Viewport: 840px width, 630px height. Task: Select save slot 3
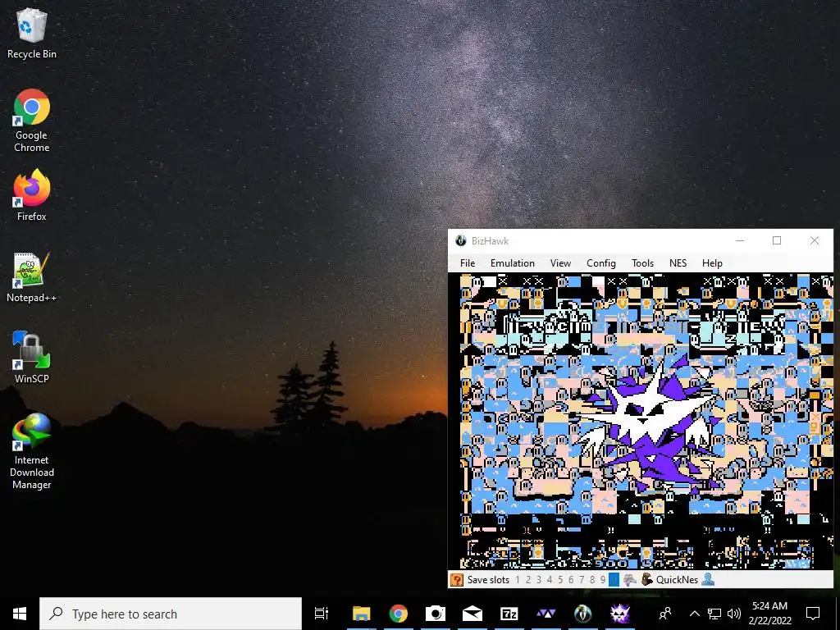[x=539, y=580]
